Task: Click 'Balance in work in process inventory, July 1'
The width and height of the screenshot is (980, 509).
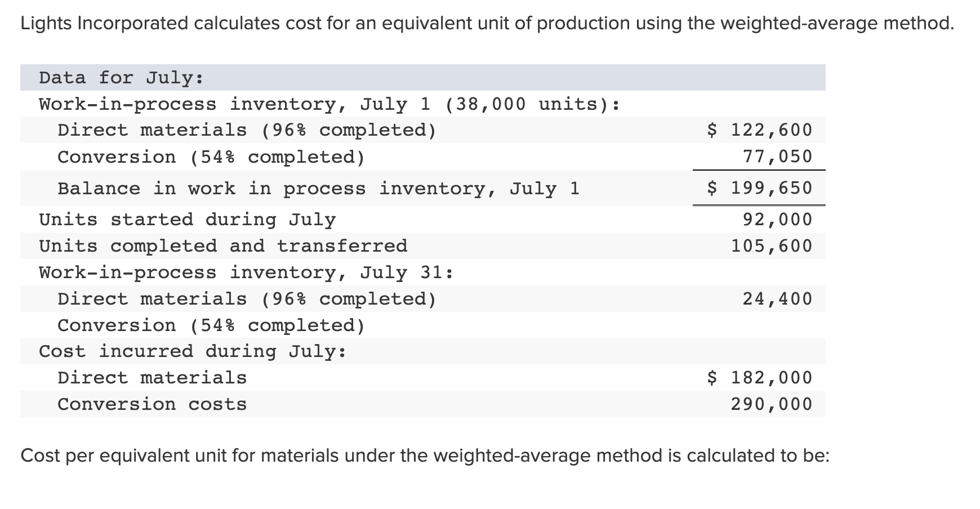Action: (x=319, y=188)
